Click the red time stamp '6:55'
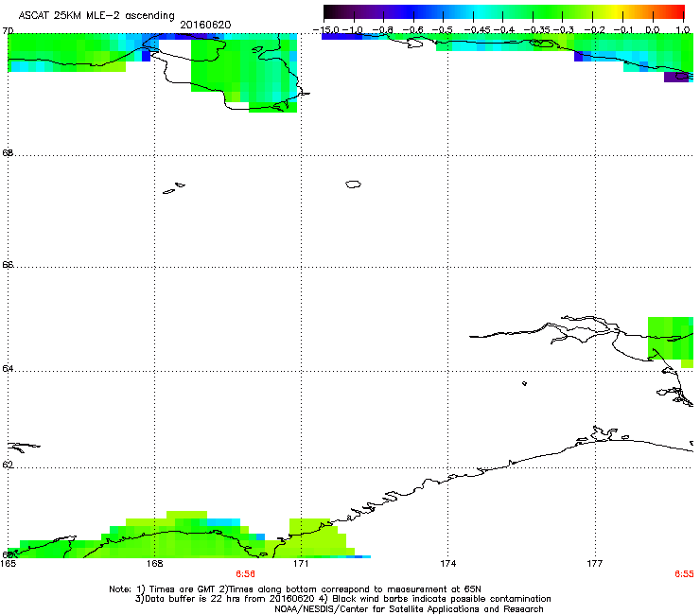 tap(684, 574)
